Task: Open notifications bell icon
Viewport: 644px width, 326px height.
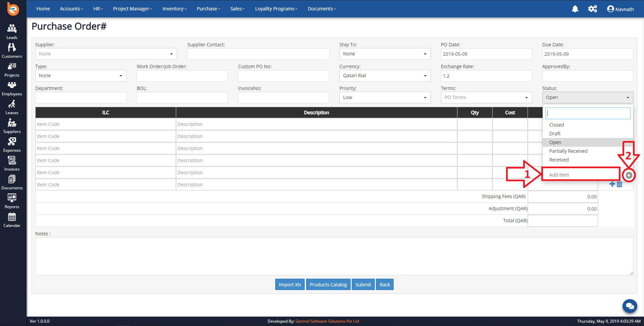Action: (575, 9)
